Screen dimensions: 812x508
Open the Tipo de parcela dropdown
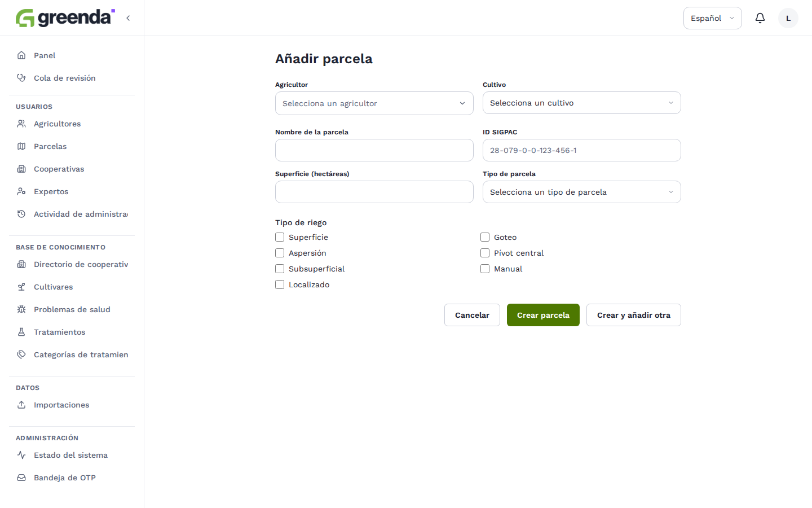coord(582,192)
